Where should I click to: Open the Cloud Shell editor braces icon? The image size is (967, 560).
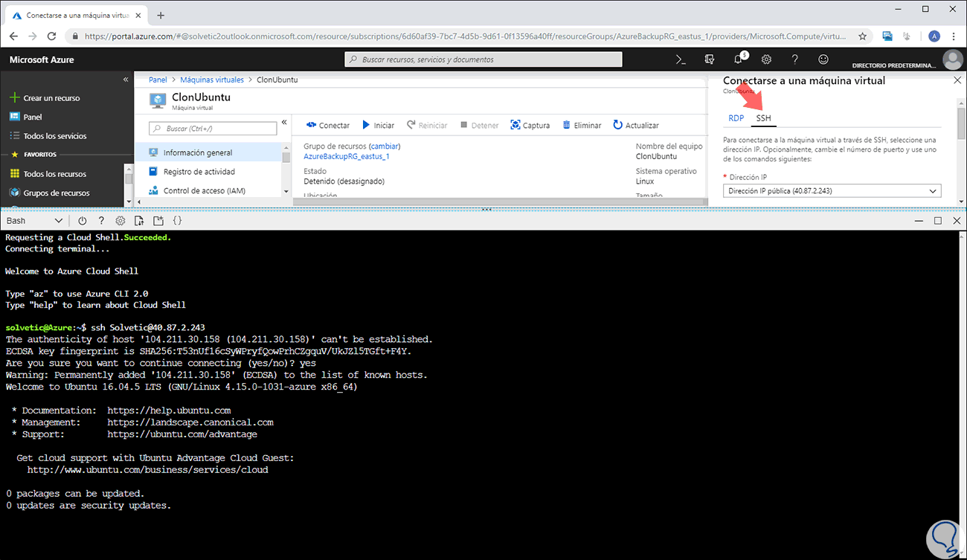[x=177, y=221]
